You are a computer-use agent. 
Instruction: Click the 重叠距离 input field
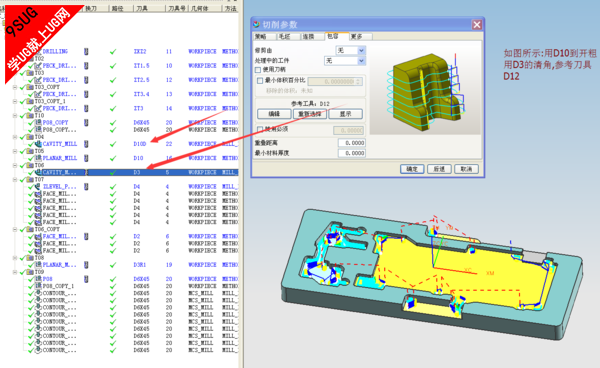pos(352,143)
